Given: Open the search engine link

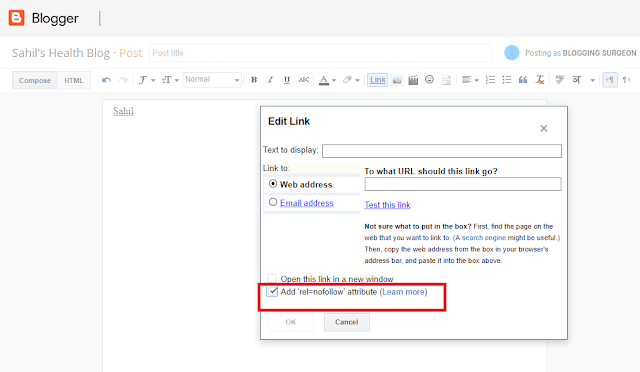Looking at the screenshot, I should (484, 238).
